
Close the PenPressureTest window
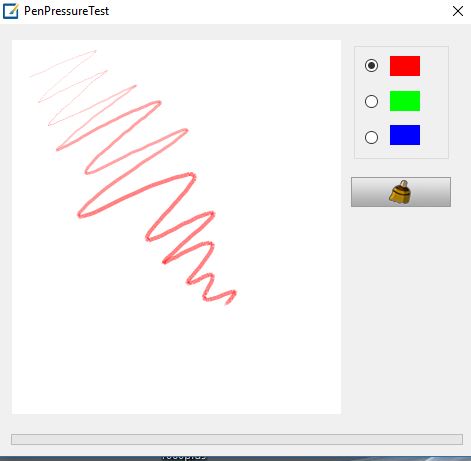(458, 11)
